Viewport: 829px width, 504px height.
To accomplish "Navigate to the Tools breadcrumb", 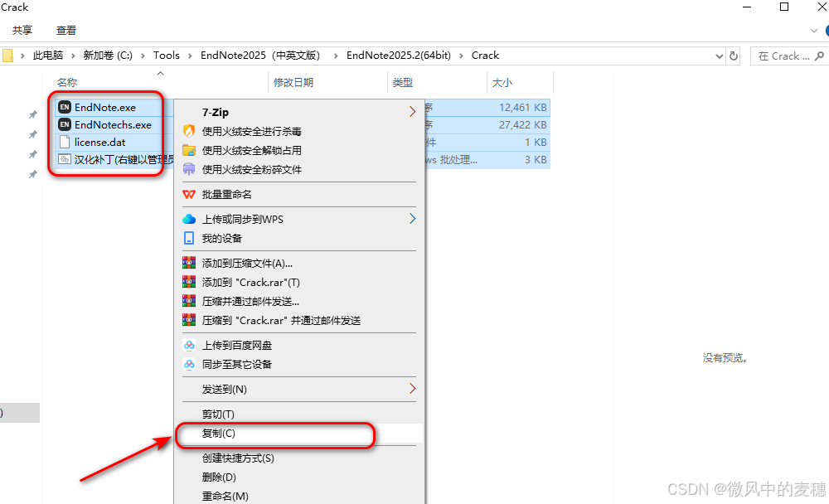I will (x=166, y=56).
